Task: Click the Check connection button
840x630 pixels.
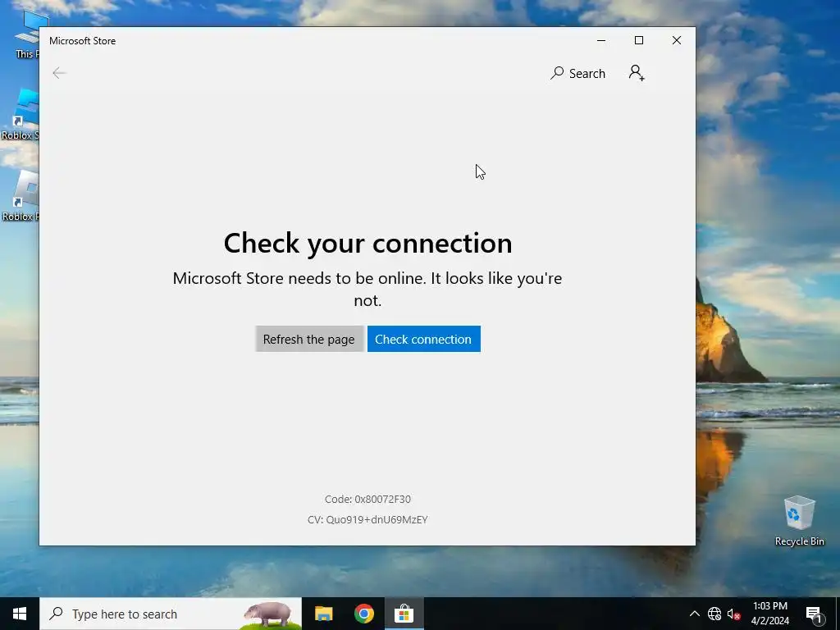Action: [424, 339]
